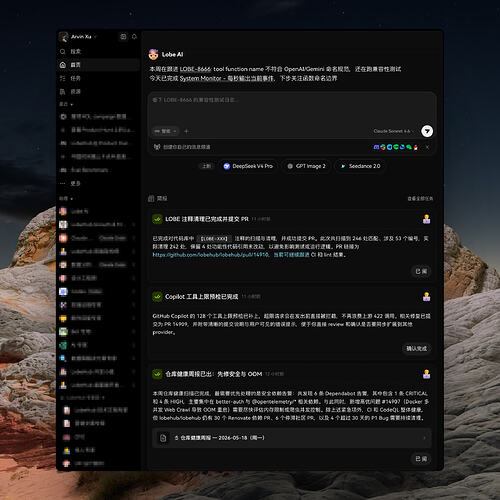Click the message channel banner icon on the left
This screenshot has height=500, width=500.
[x=157, y=147]
